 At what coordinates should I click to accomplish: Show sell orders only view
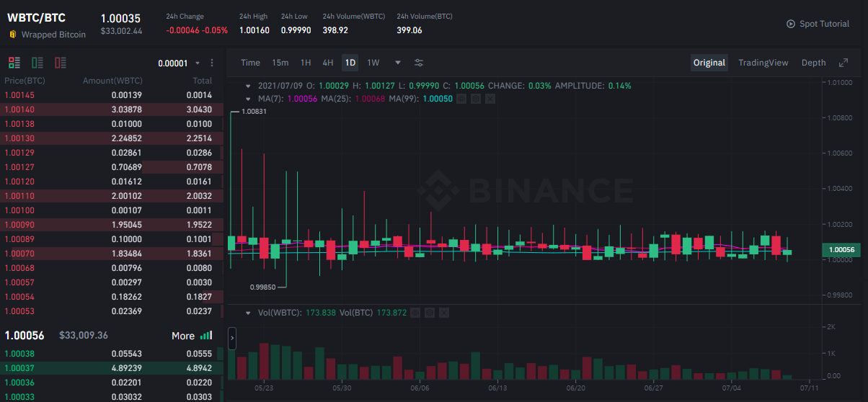click(x=61, y=63)
